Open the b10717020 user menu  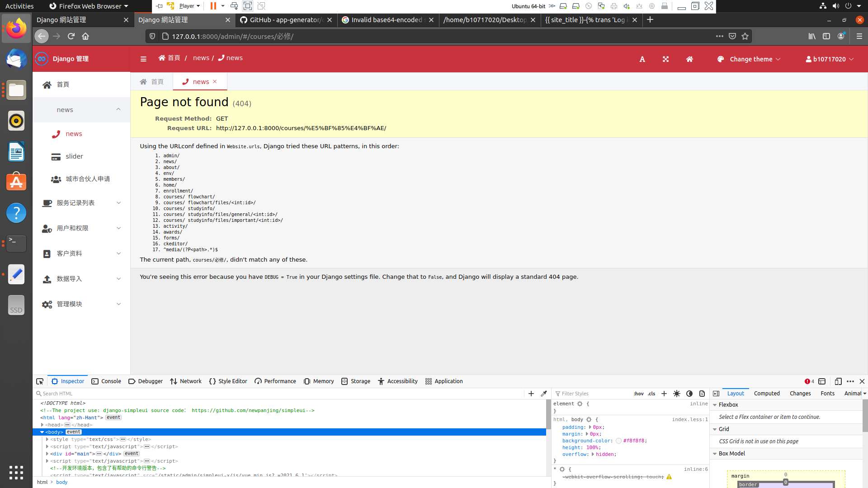[830, 59]
